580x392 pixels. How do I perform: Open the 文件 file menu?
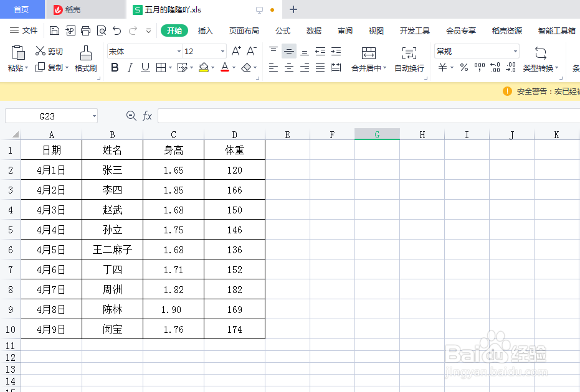coord(24,30)
